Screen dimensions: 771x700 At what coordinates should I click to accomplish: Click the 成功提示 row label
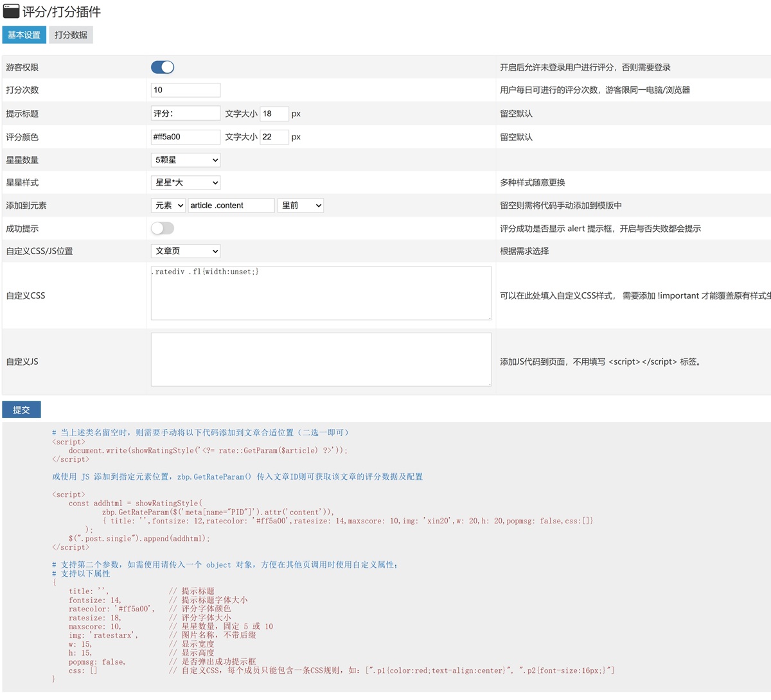point(22,229)
